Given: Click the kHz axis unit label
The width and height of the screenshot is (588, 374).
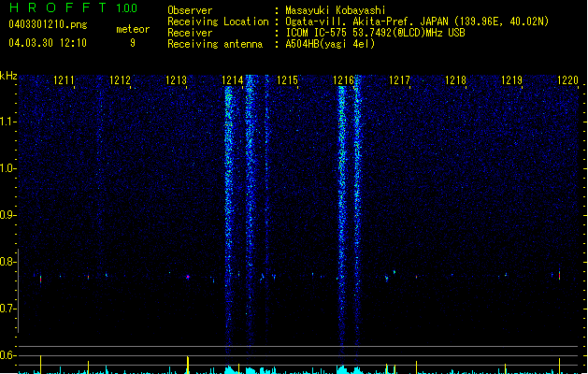Looking at the screenshot, I should [x=8, y=76].
